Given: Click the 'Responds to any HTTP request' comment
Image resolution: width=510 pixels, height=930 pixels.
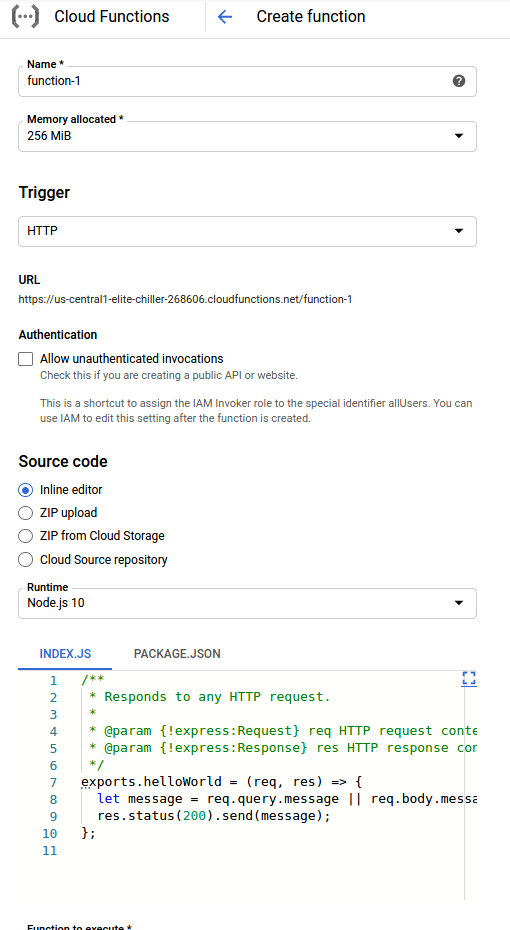Looking at the screenshot, I should (x=209, y=697).
